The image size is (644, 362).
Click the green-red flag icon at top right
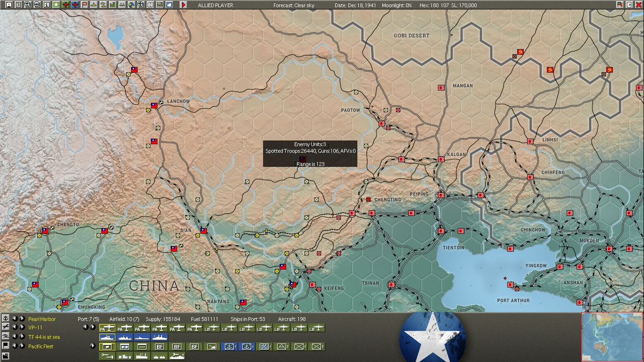[x=620, y=5]
